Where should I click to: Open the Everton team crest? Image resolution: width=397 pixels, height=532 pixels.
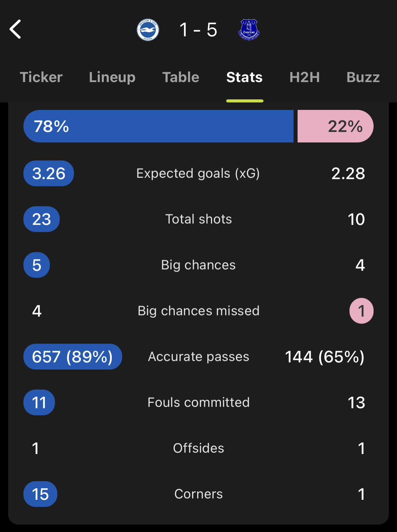pyautogui.click(x=249, y=29)
